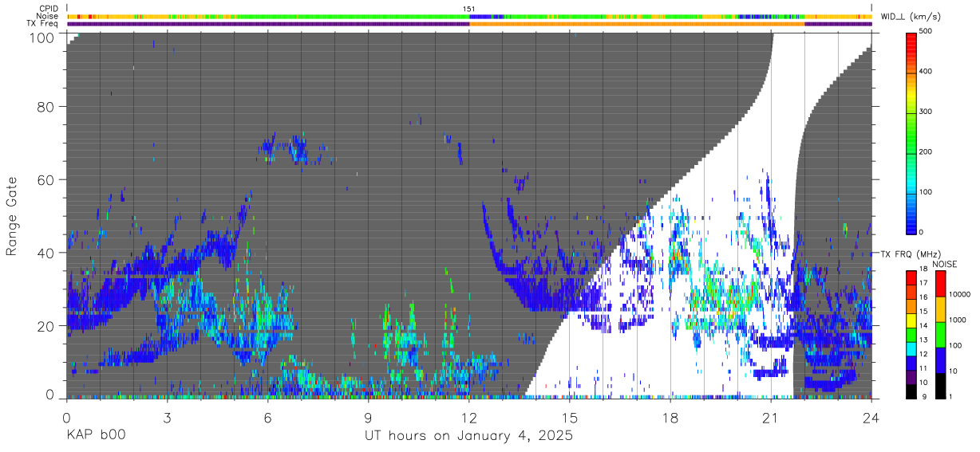Click the 1000 label on noise scale
This screenshot has height=452, width=980.
(958, 320)
